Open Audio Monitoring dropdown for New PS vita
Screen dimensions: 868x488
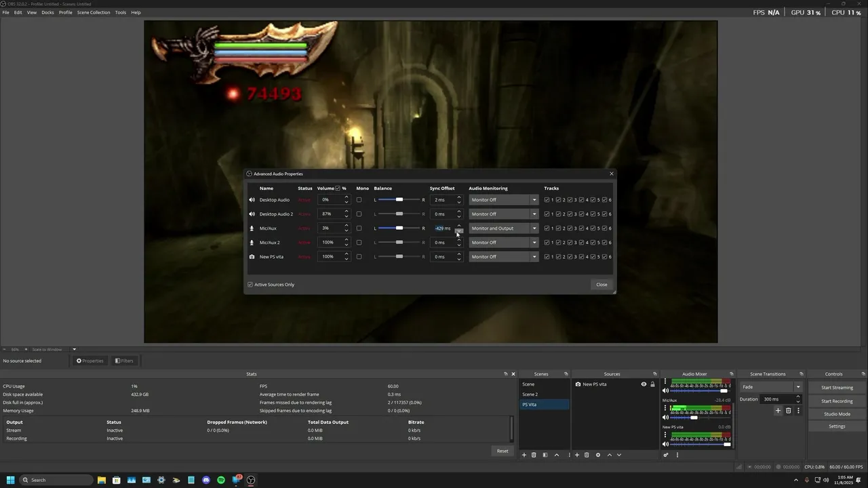[x=504, y=257]
